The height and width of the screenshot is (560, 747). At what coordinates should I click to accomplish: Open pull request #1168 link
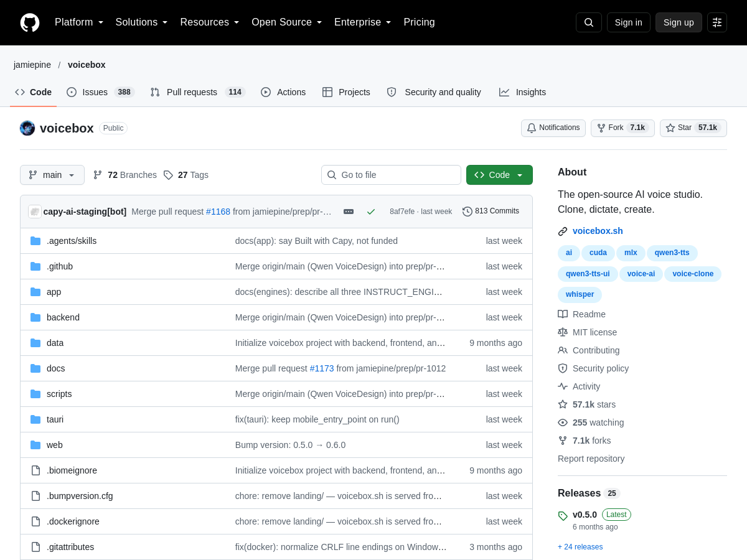pos(218,212)
